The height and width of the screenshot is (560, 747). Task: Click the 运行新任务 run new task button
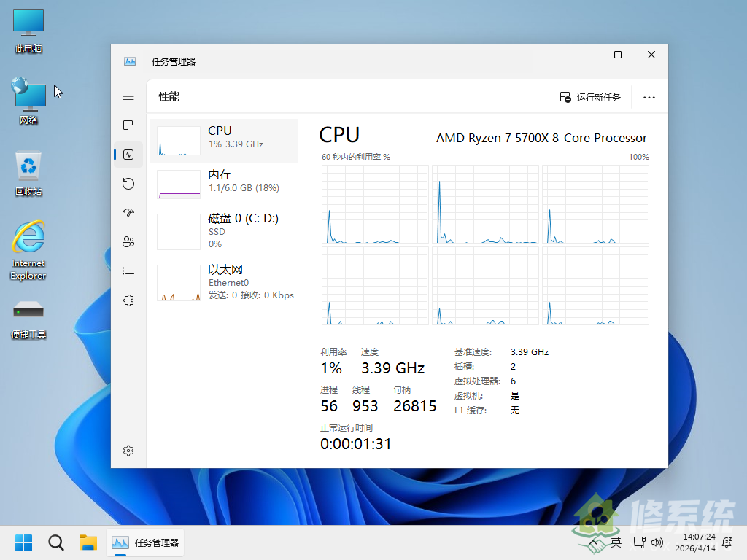590,96
